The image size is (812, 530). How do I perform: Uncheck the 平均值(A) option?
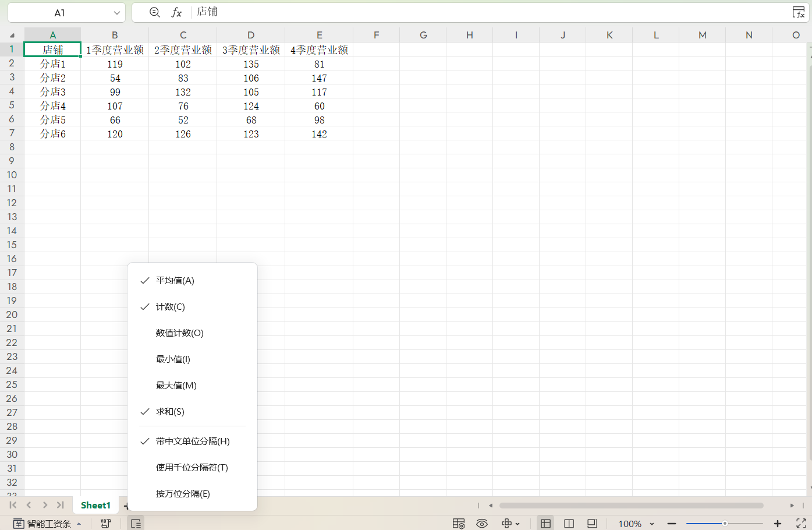coord(175,281)
